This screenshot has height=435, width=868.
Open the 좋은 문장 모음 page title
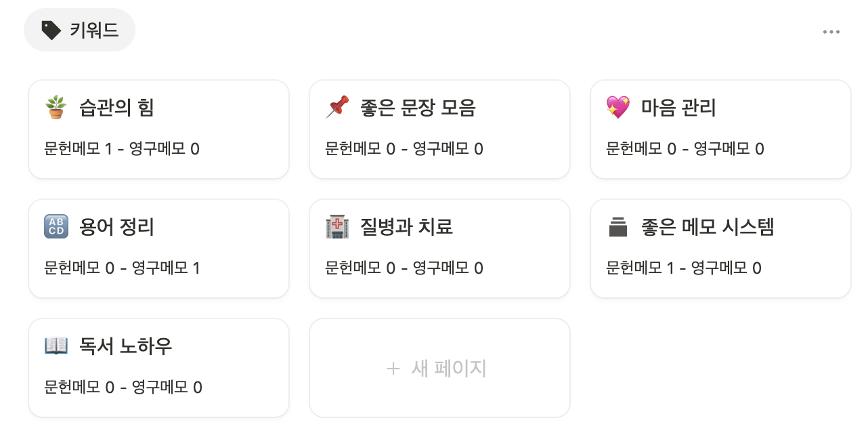(x=418, y=108)
